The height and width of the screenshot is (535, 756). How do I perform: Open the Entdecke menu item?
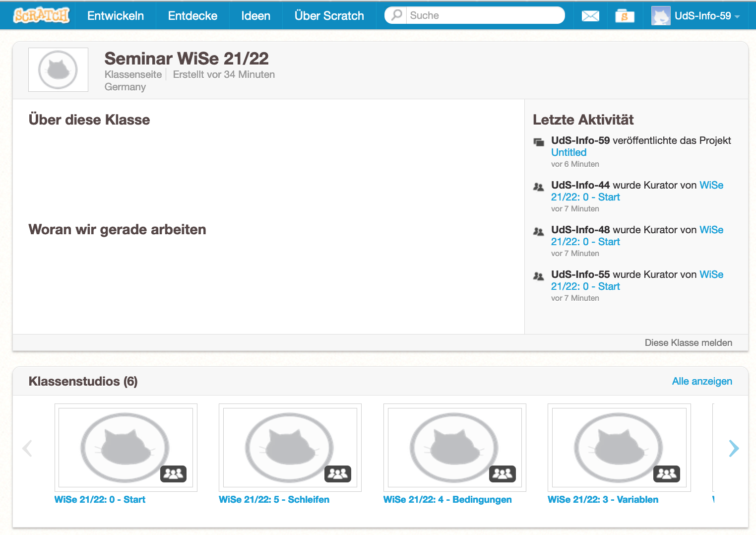[192, 16]
